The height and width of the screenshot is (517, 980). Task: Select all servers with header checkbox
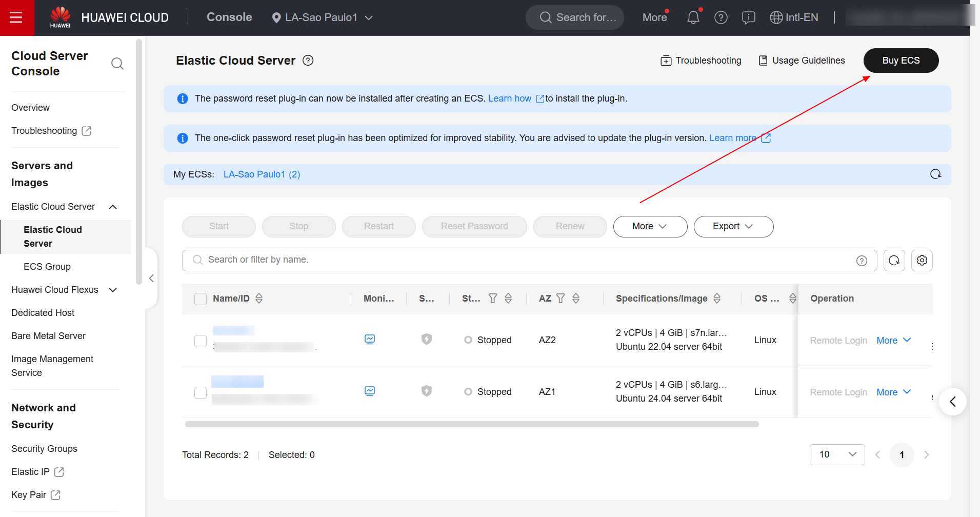point(201,299)
